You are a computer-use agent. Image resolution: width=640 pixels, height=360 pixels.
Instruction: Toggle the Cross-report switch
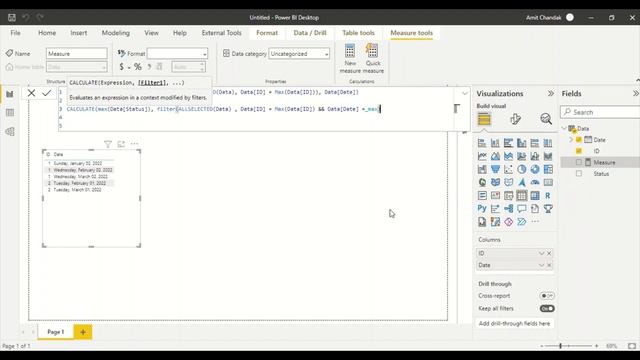click(x=547, y=296)
